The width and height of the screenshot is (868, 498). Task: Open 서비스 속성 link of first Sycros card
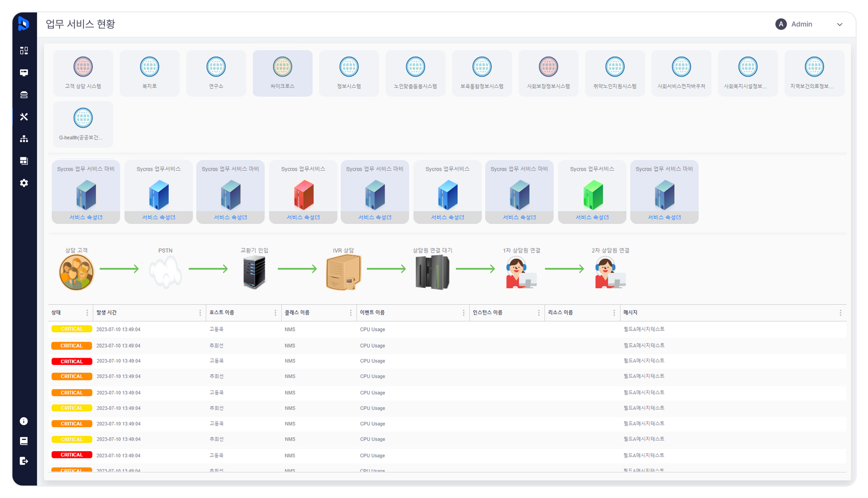pos(86,217)
